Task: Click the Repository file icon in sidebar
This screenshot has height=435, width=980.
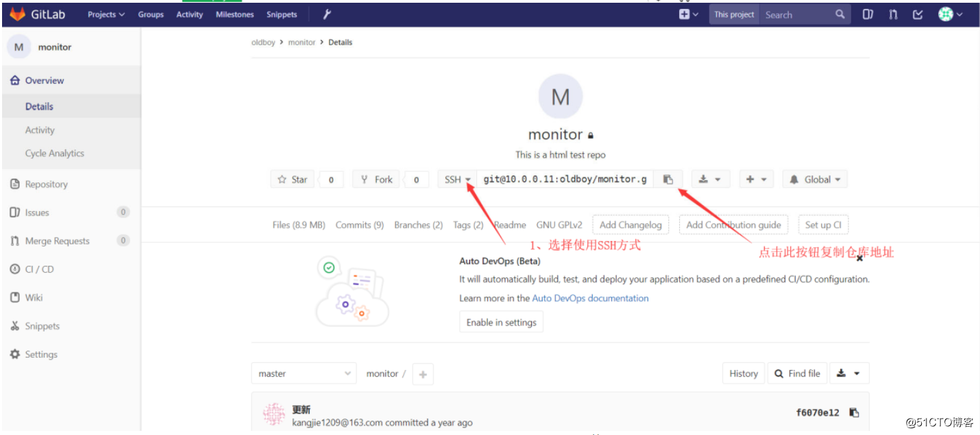Action: pyautogui.click(x=15, y=184)
